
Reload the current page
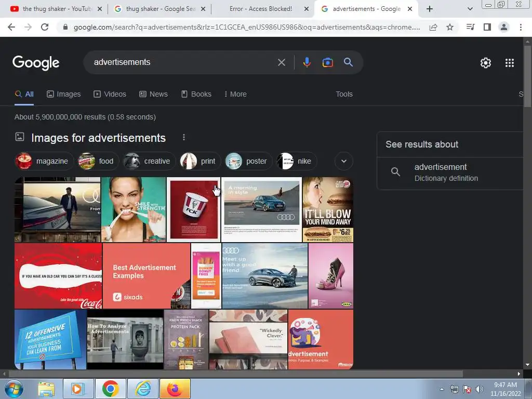pyautogui.click(x=45, y=27)
